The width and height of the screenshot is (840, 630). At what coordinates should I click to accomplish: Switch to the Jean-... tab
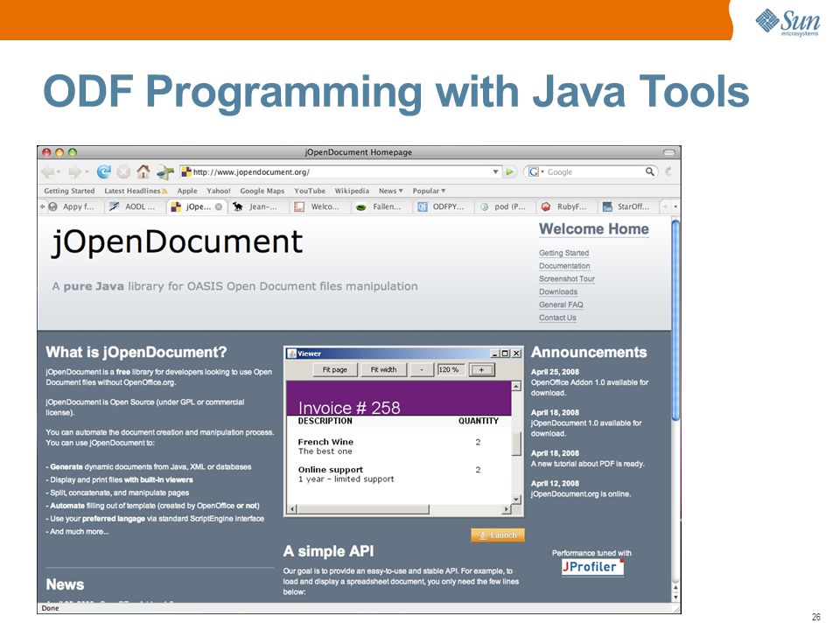pyautogui.click(x=258, y=206)
